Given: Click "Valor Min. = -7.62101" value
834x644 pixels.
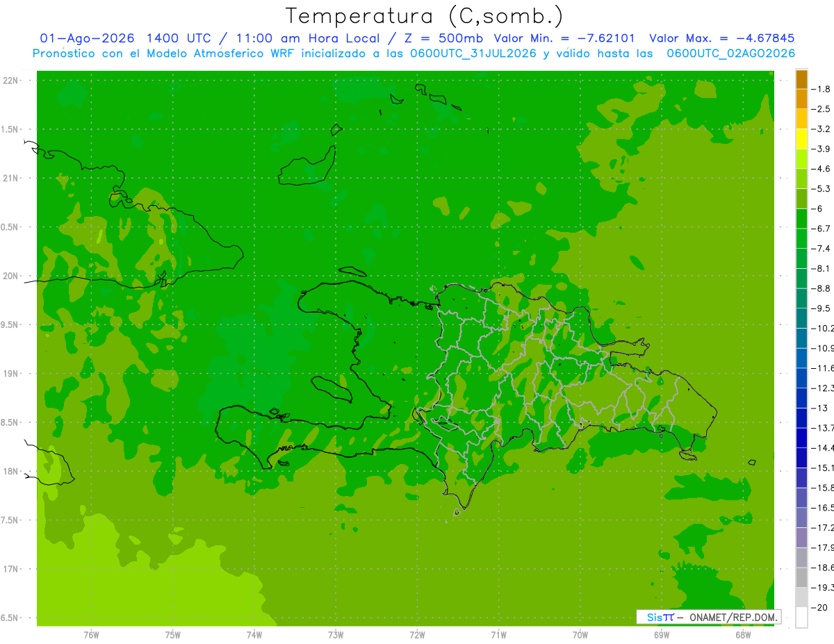Looking at the screenshot, I should 564,38.
